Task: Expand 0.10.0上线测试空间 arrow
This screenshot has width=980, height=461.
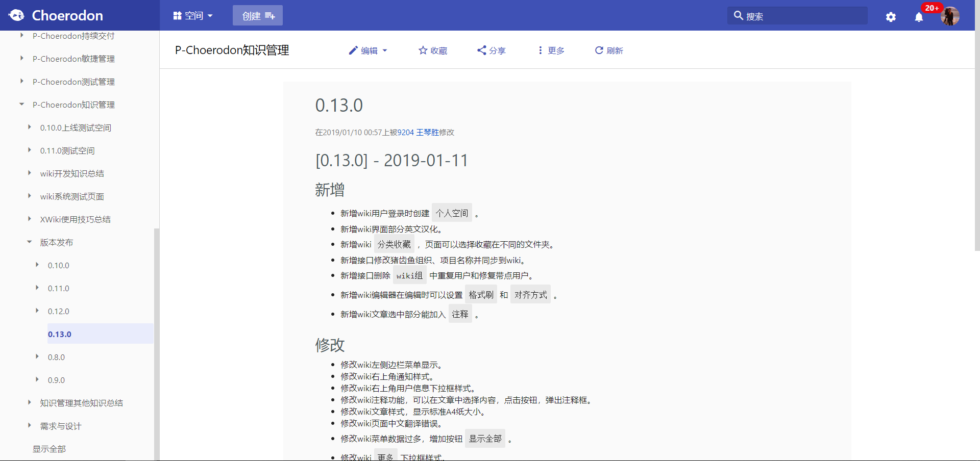Action: pos(29,127)
